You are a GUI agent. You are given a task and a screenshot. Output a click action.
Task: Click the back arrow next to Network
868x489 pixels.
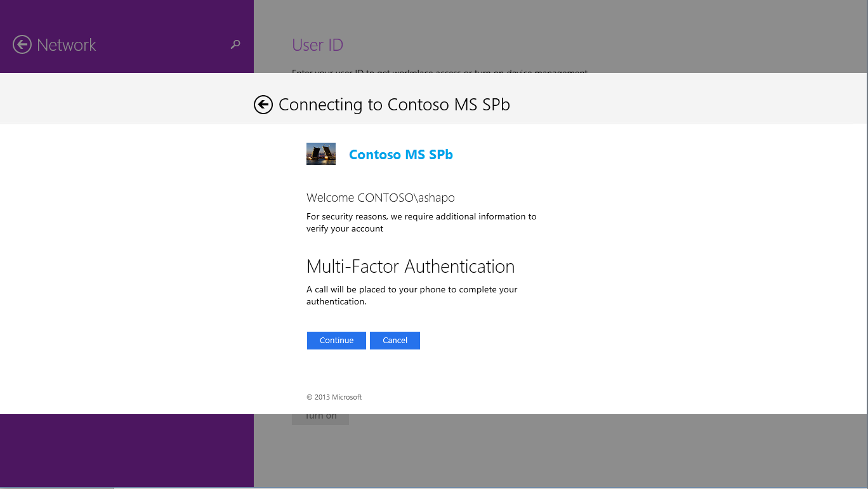pos(22,44)
